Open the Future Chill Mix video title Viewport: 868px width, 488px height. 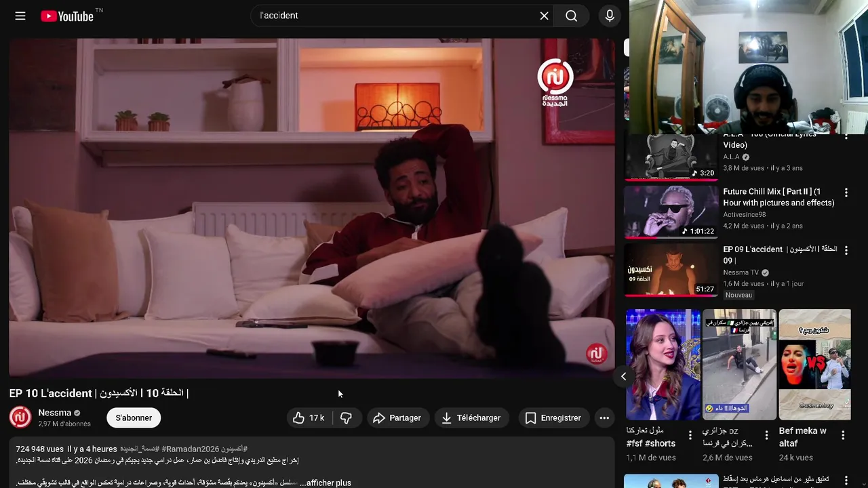pyautogui.click(x=778, y=197)
